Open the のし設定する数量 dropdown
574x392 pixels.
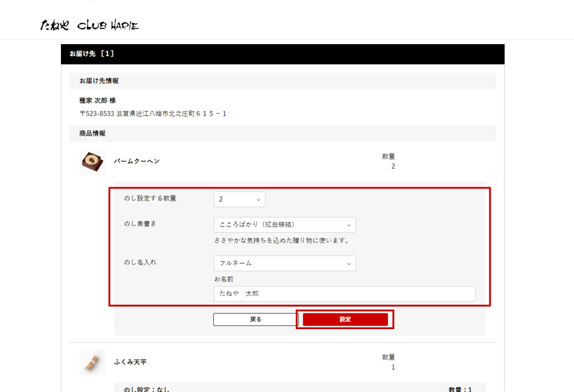coord(239,199)
